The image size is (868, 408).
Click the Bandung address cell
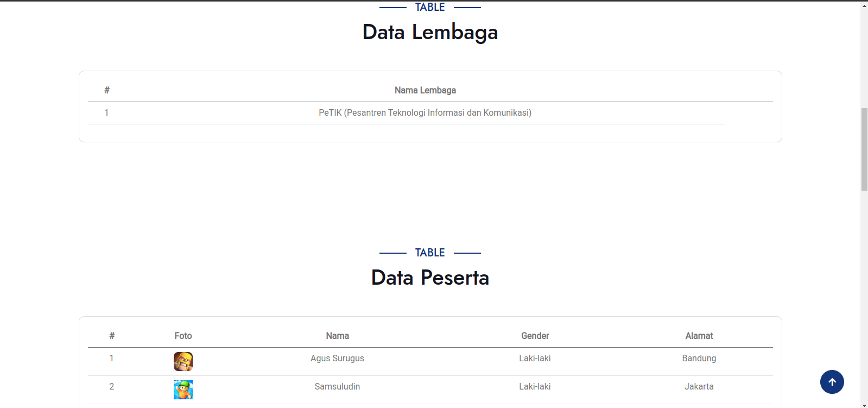tap(699, 358)
